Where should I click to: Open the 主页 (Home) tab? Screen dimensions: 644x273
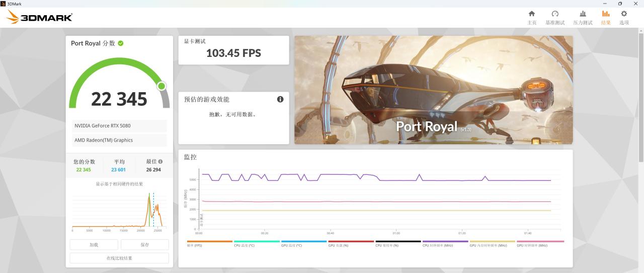tap(531, 18)
